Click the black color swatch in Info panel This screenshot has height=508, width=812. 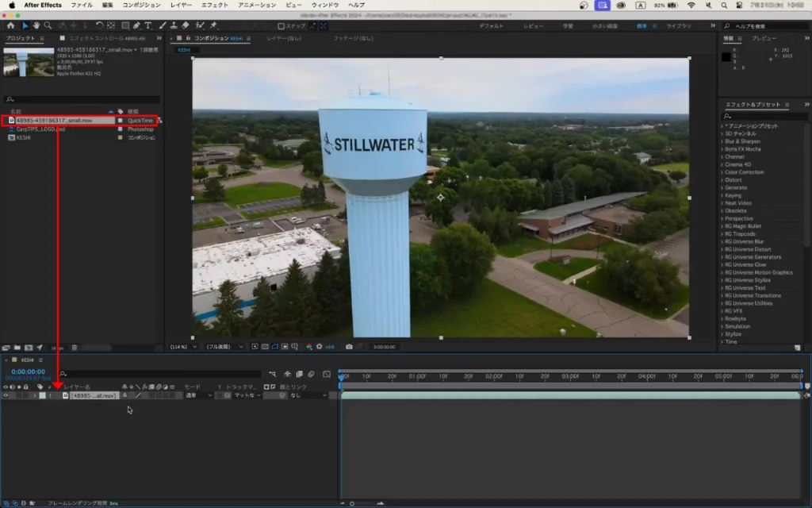click(x=726, y=56)
